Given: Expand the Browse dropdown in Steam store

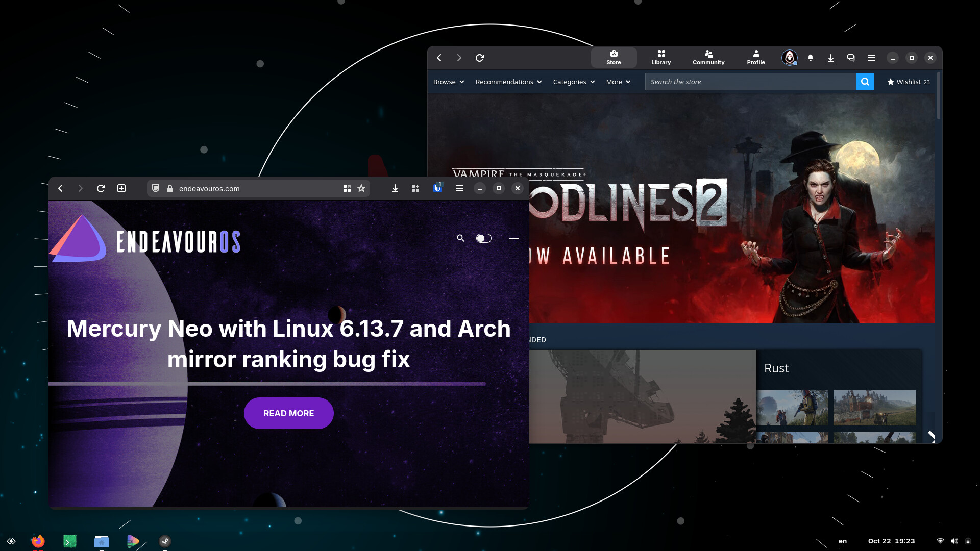Looking at the screenshot, I should 448,82.
